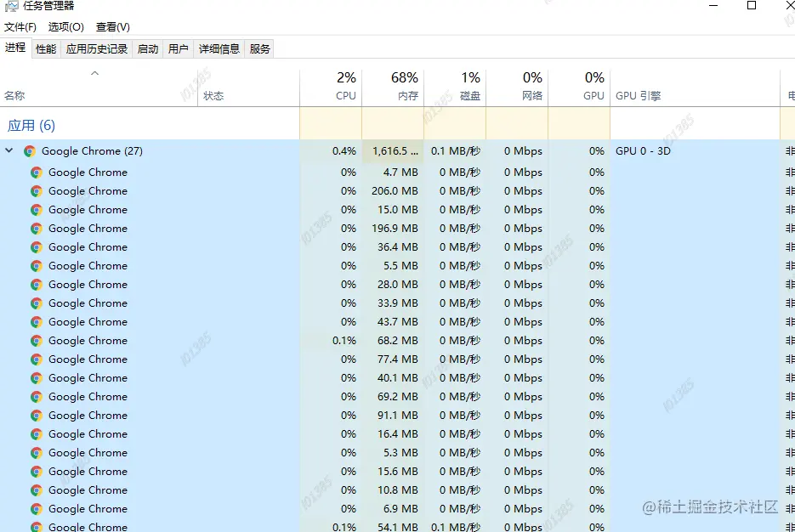Click the GPU 引擎 column header
The image size is (795, 532).
pos(696,88)
